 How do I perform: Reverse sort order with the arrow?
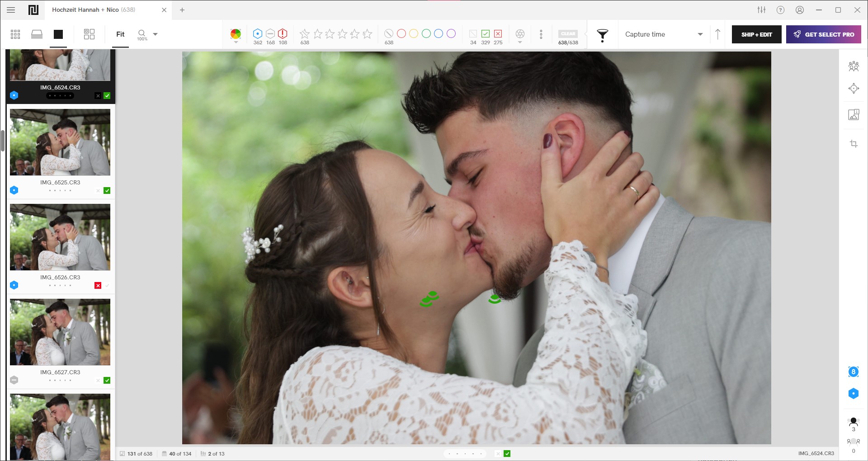(x=718, y=34)
